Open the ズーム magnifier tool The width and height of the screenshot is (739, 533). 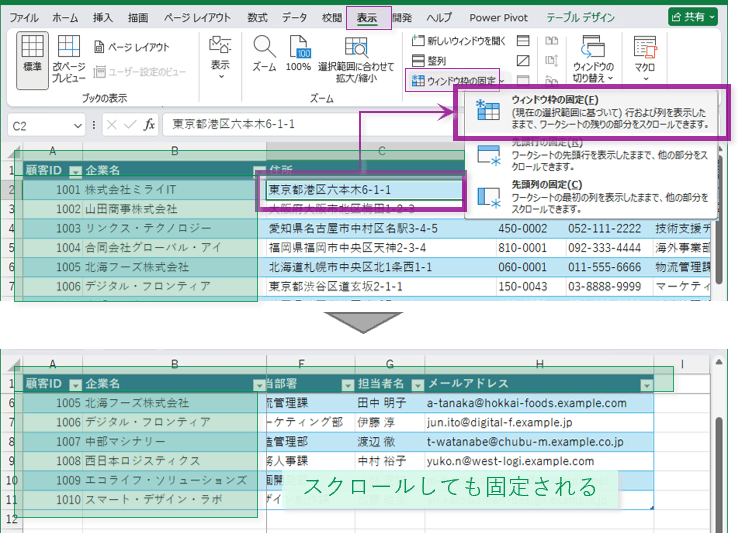pyautogui.click(x=264, y=54)
